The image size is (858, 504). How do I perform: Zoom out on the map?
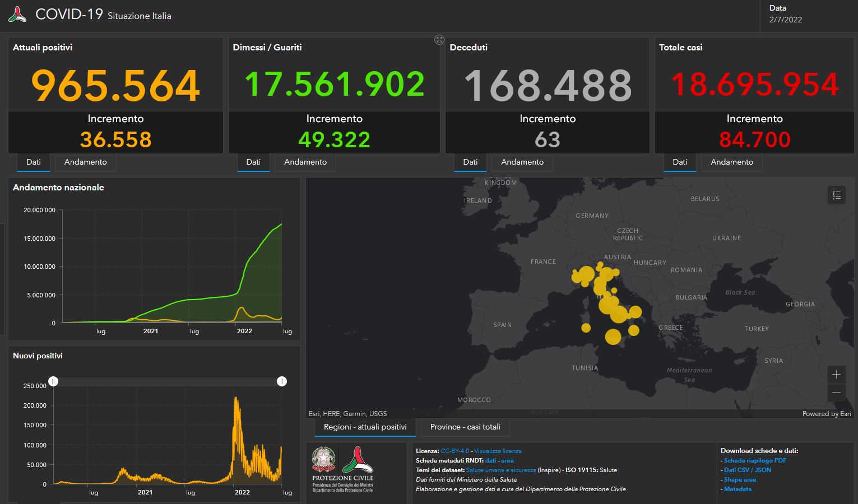pos(836,392)
